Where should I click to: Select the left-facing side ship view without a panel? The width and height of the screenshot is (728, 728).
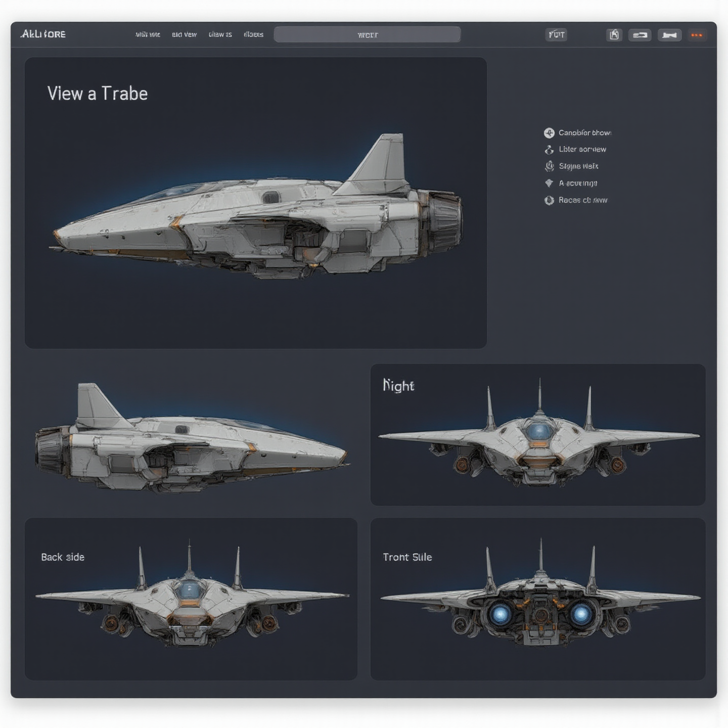192,438
